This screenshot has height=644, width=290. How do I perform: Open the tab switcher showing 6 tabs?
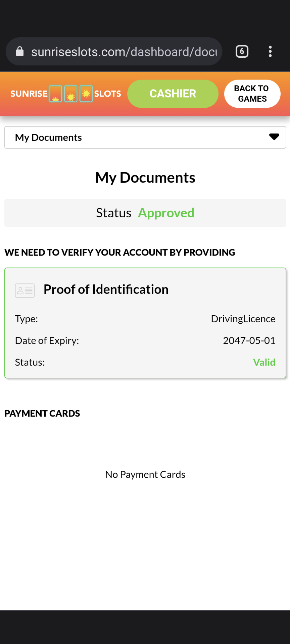[242, 51]
